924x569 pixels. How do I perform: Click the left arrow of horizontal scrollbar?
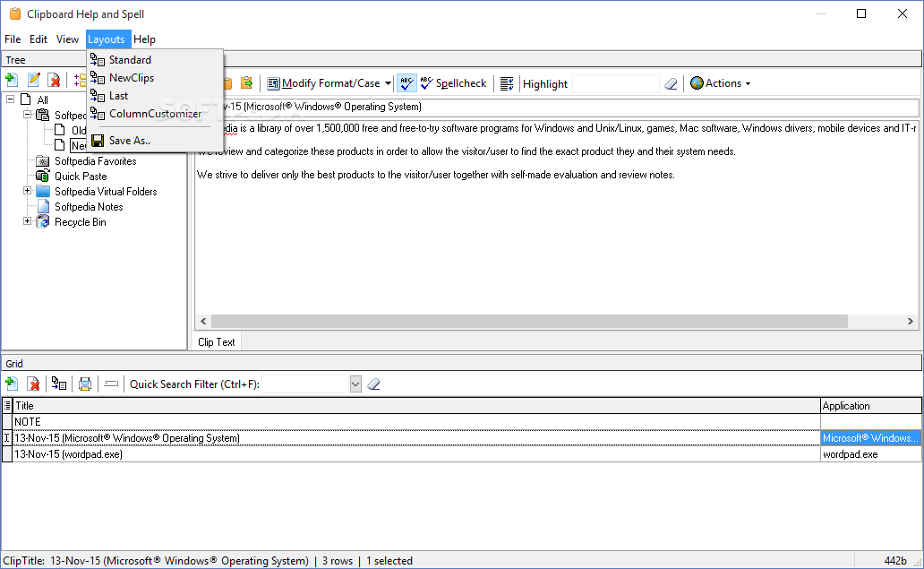tap(203, 322)
